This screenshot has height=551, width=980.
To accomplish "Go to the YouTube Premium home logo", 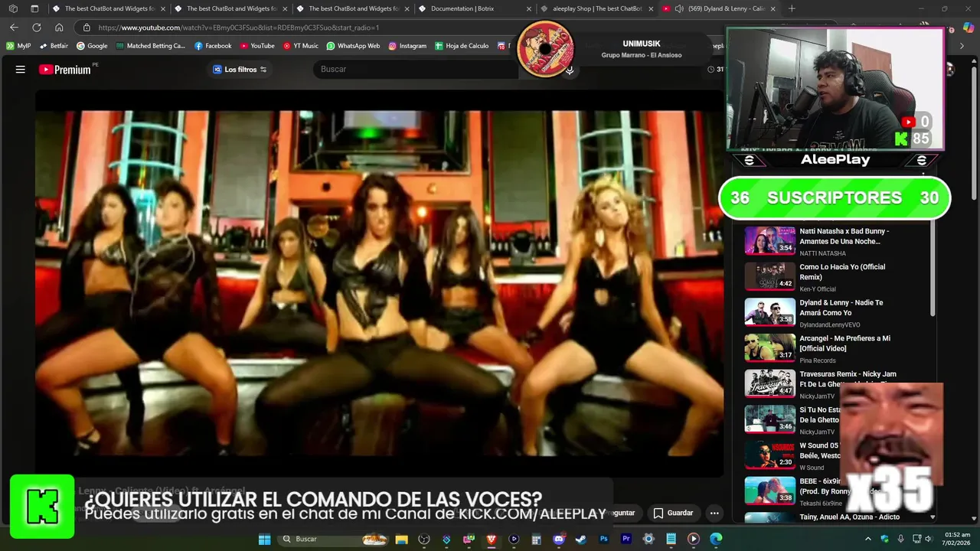I will pyautogui.click(x=65, y=69).
